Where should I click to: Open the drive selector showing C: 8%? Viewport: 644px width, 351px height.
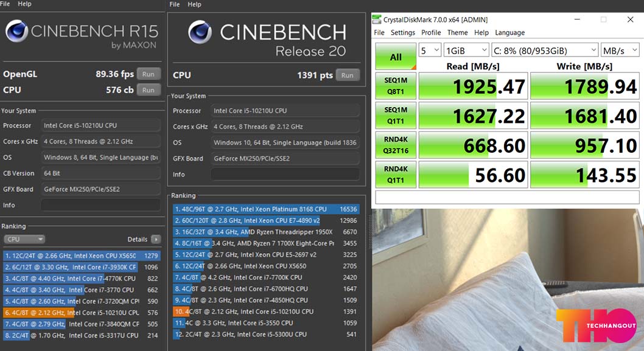coord(545,50)
